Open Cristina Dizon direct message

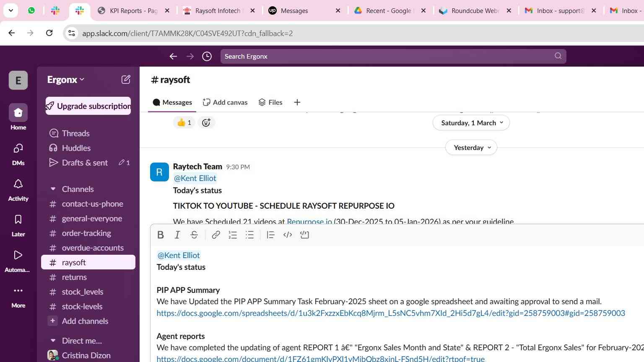tap(86, 355)
